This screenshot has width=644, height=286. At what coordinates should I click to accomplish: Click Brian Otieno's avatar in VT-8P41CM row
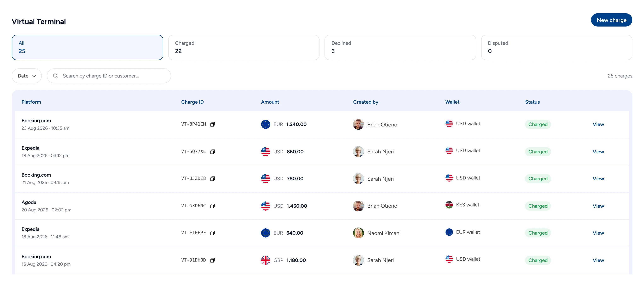tap(358, 124)
